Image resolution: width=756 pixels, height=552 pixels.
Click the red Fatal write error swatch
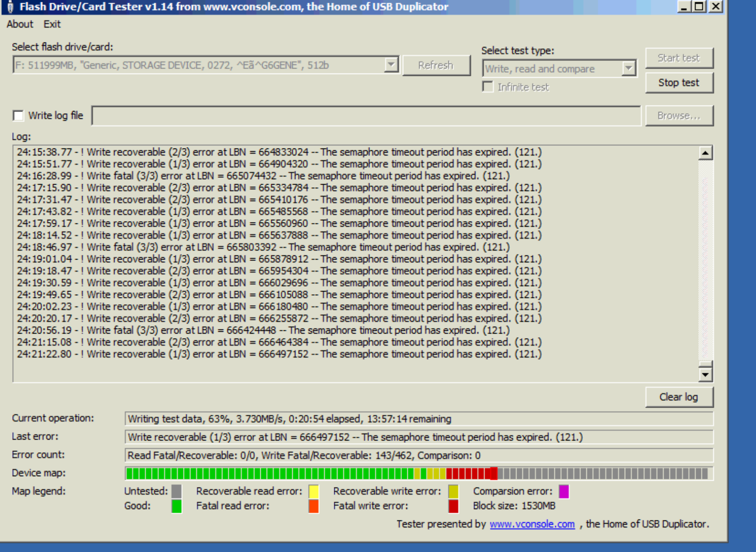453,506
